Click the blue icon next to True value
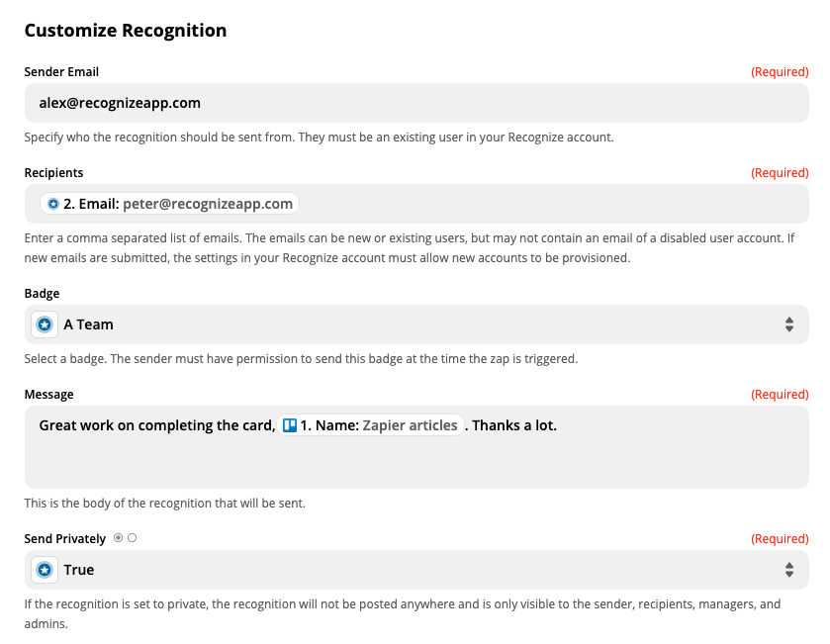 pos(43,569)
